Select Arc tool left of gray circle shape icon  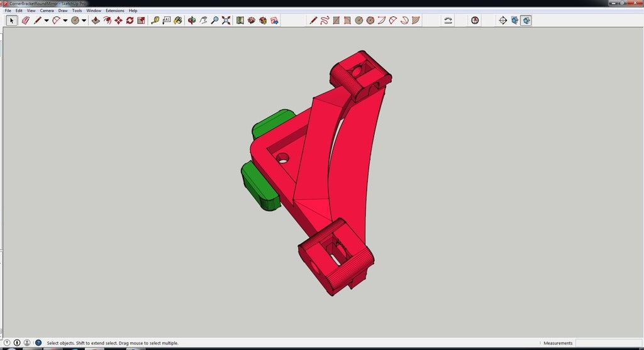coord(56,20)
